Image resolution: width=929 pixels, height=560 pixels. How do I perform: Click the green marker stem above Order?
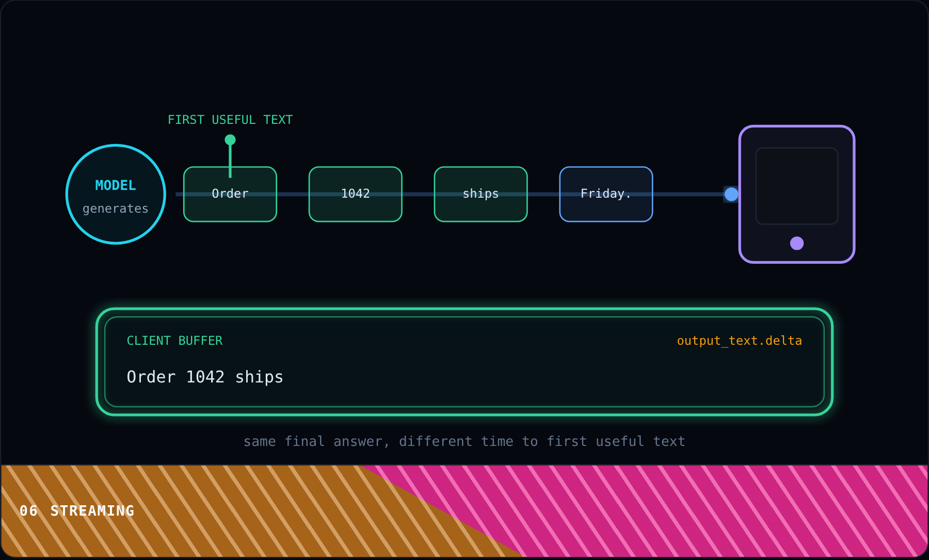click(230, 161)
